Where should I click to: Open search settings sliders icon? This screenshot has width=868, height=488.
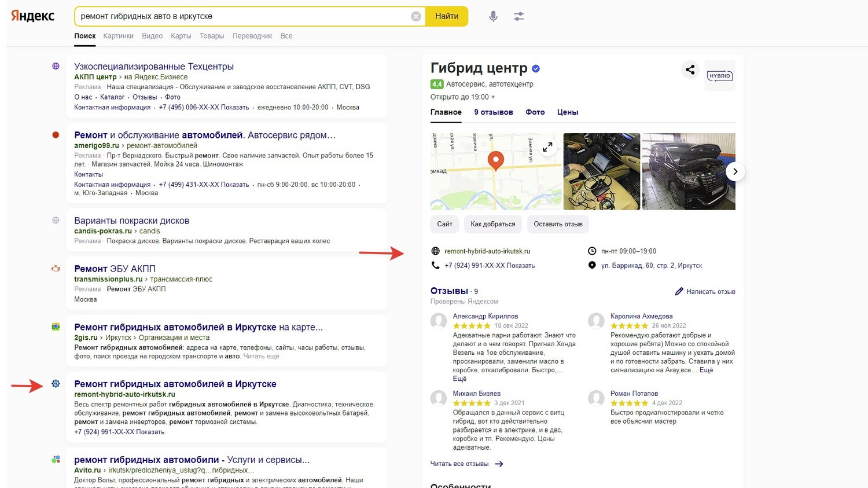click(519, 16)
